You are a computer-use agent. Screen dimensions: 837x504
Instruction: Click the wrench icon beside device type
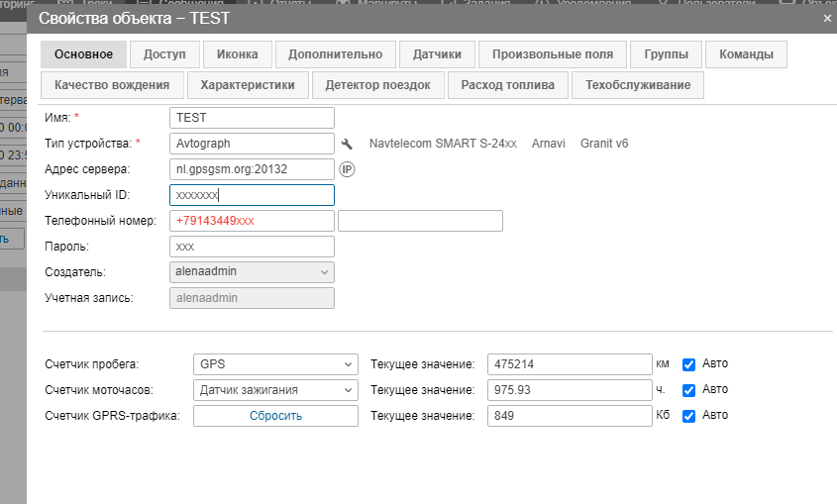[x=347, y=144]
